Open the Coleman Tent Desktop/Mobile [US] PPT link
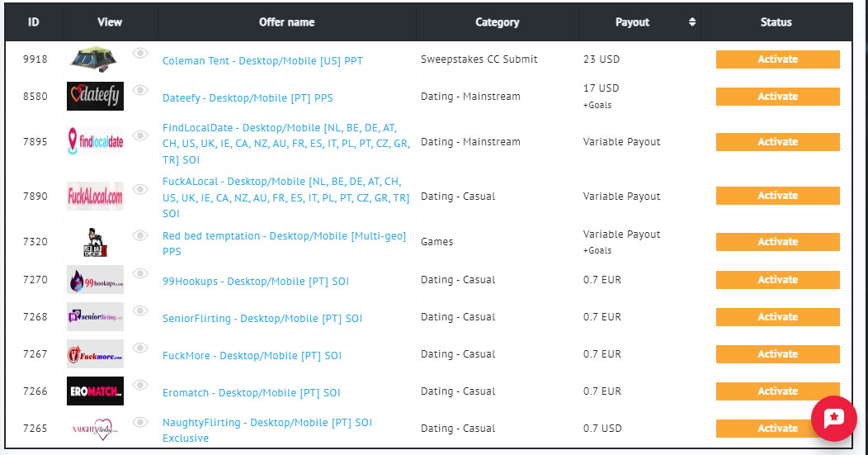This screenshot has height=455, width=868. (x=262, y=61)
